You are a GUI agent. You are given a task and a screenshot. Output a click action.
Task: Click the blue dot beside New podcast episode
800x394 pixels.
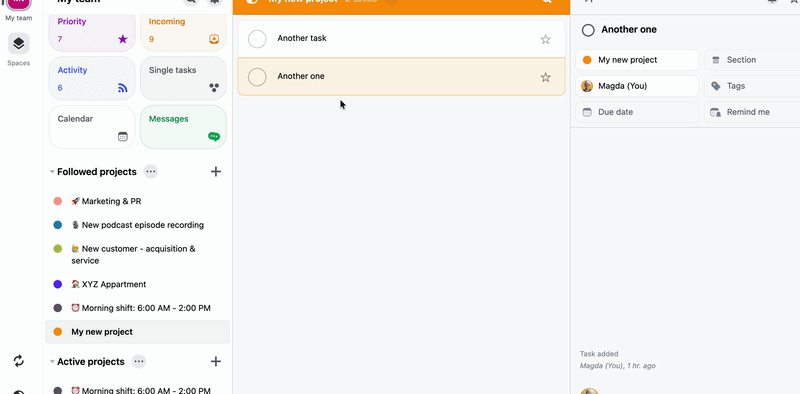tap(58, 225)
